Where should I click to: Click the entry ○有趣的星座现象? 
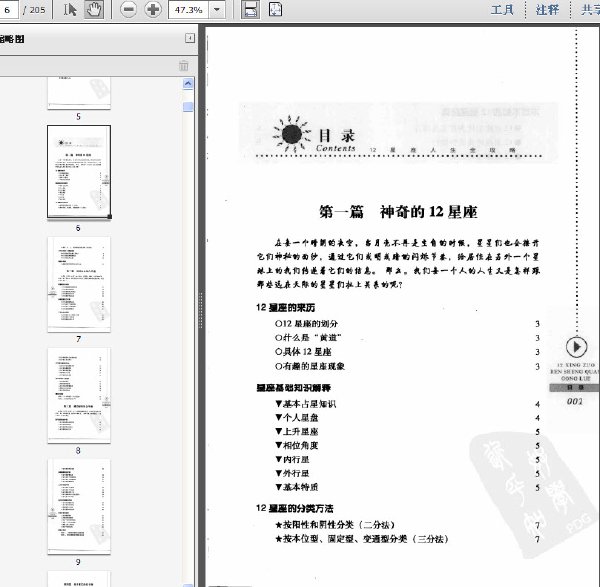pos(310,366)
